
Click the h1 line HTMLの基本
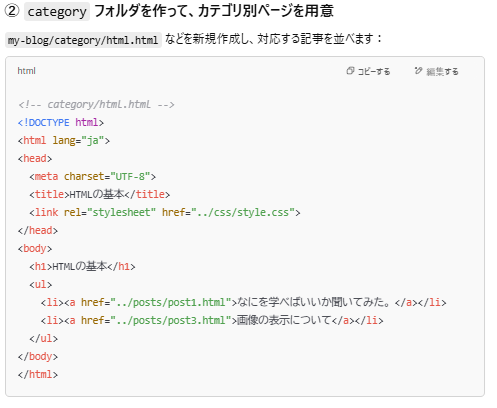82,266
